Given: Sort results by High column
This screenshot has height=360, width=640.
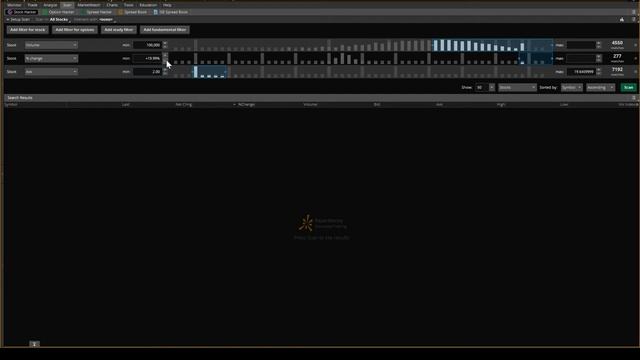Looking at the screenshot, I should (501, 104).
